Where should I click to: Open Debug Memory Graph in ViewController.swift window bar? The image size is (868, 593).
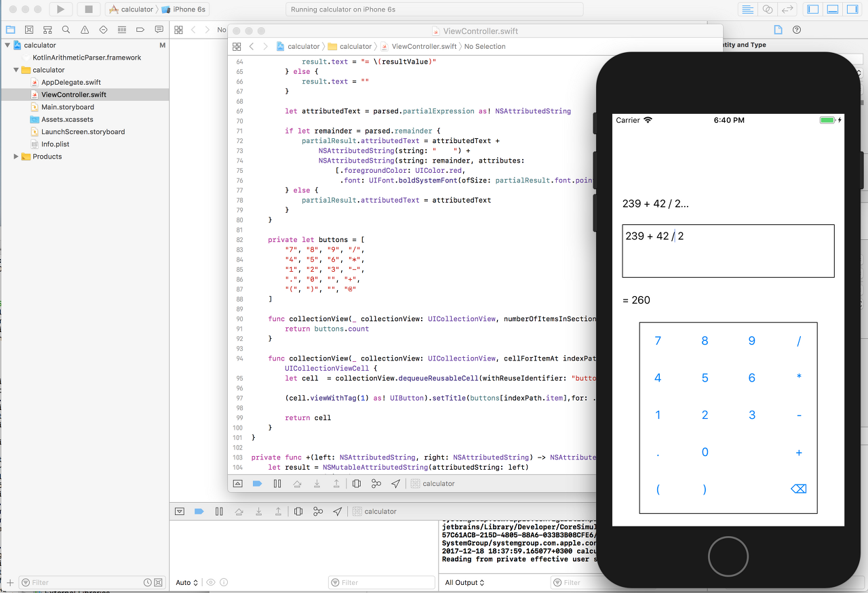click(376, 484)
